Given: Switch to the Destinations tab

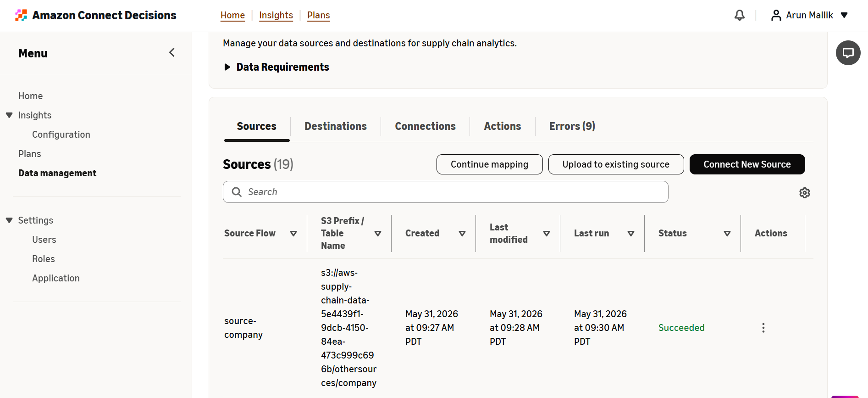Looking at the screenshot, I should [336, 126].
